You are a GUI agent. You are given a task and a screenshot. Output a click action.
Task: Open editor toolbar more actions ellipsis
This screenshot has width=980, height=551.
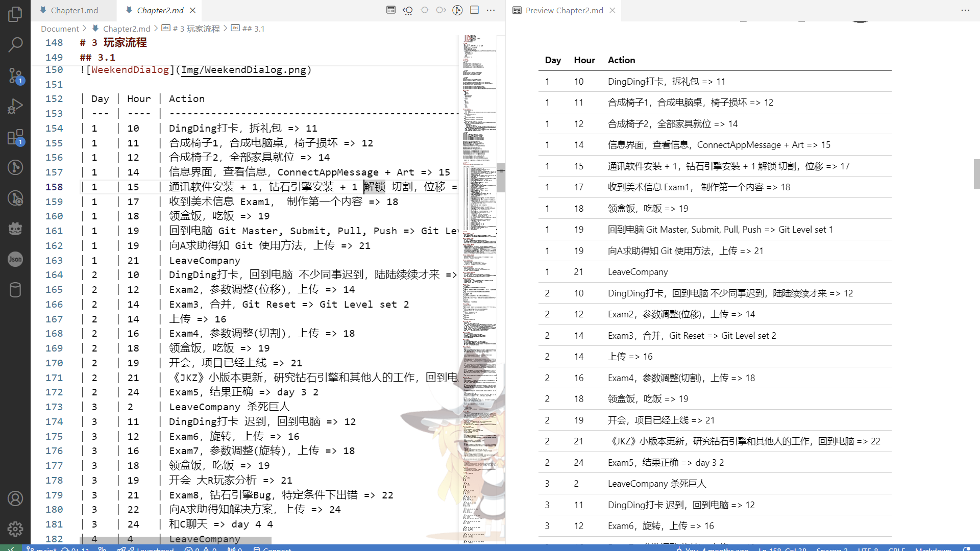tap(491, 10)
